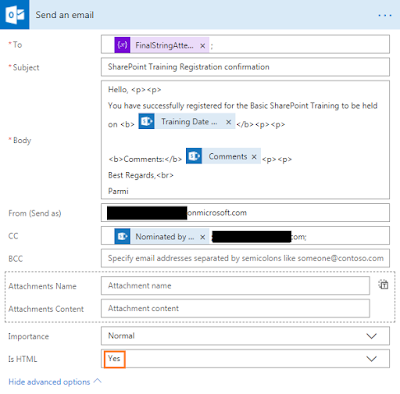The image size is (400, 394).
Task: Click the Send an email header title
Action: [x=65, y=15]
